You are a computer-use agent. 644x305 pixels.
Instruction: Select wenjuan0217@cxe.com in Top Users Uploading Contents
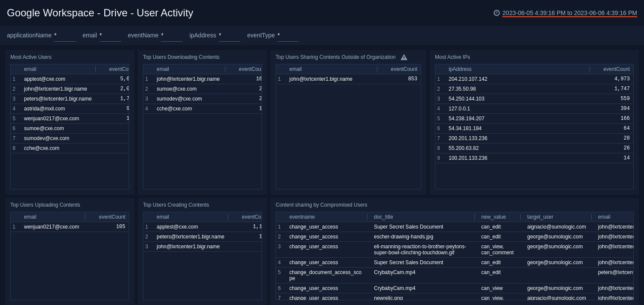pyautogui.click(x=52, y=227)
